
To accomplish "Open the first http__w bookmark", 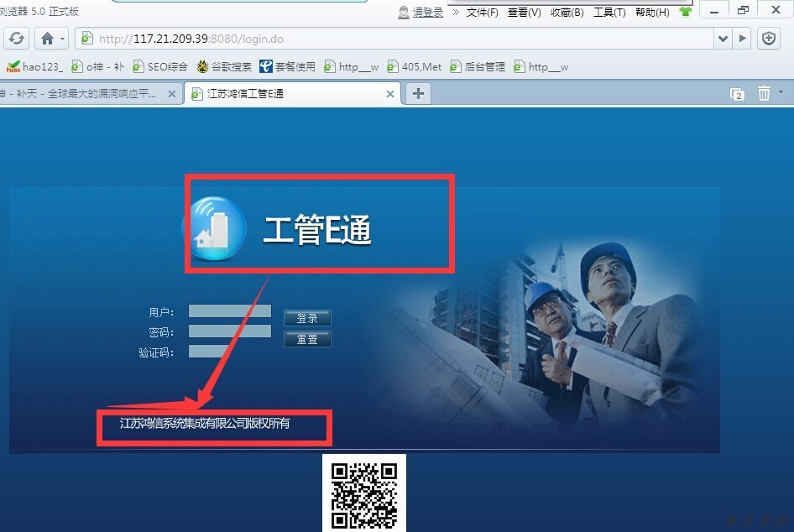I will 351,67.
